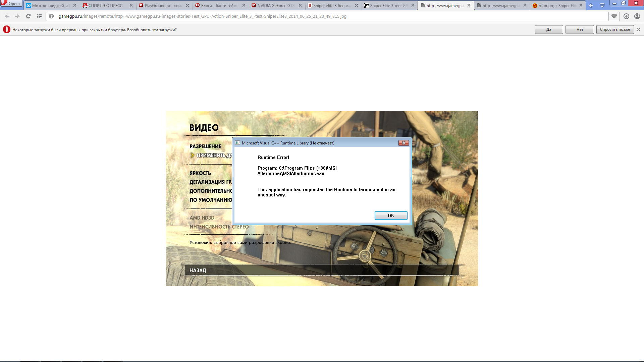Close the PlayGround.ru tab
Image resolution: width=644 pixels, height=362 pixels.
point(187,5)
